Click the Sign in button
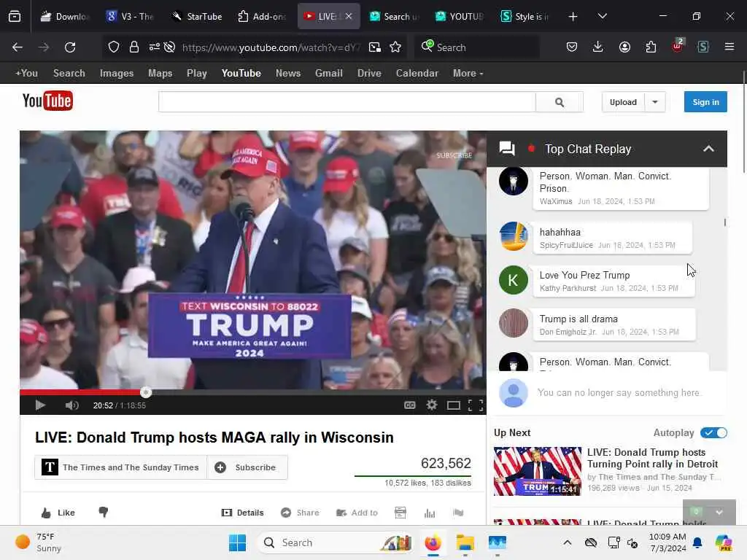The image size is (747, 560). point(705,102)
